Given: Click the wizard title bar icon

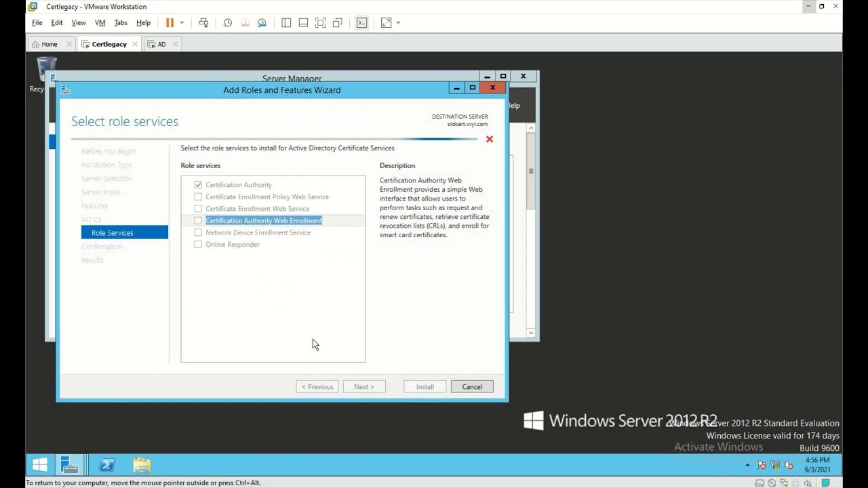Looking at the screenshot, I should coord(65,89).
